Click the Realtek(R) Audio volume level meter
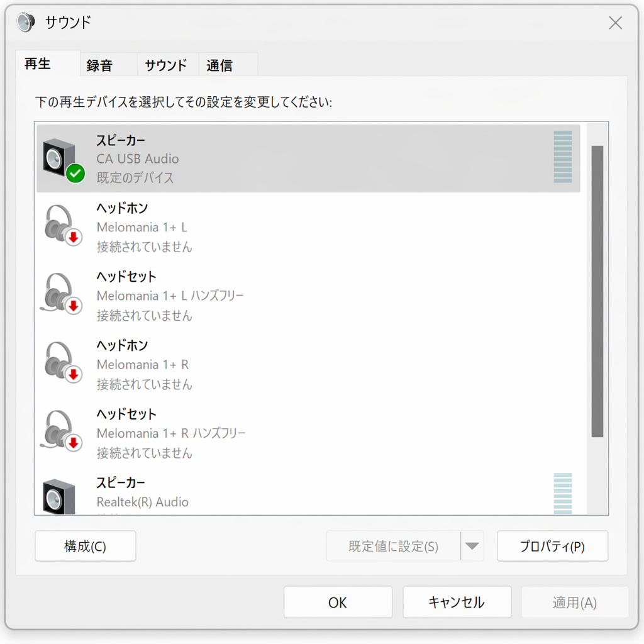 click(563, 493)
